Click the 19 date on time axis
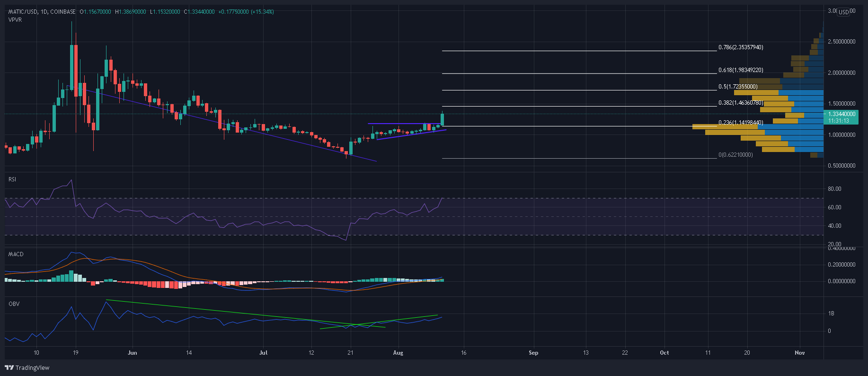 point(76,353)
